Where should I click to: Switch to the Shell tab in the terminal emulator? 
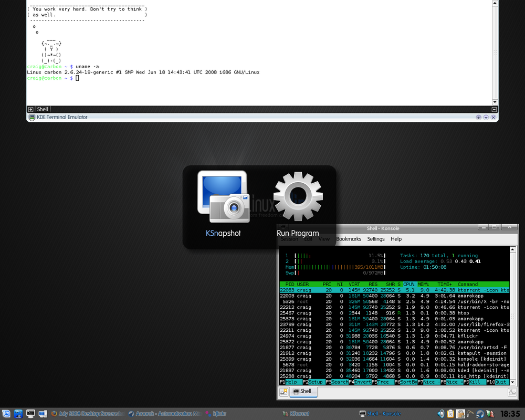tap(43, 109)
